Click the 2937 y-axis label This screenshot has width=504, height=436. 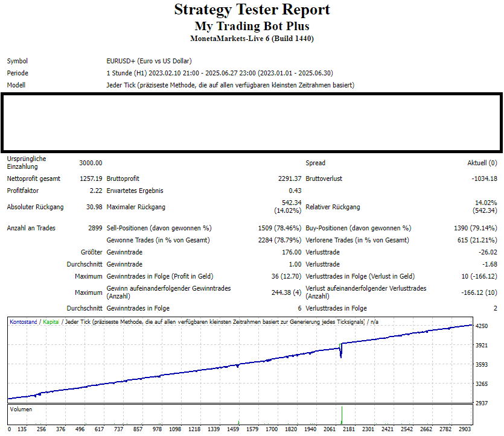click(482, 403)
